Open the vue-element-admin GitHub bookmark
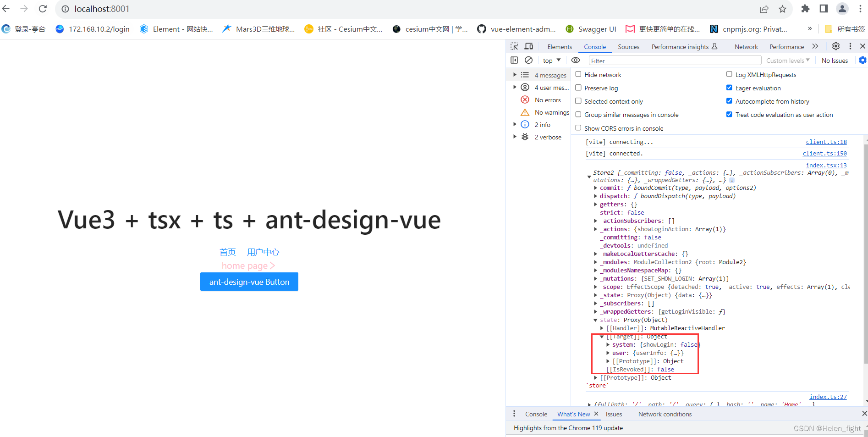Image resolution: width=868 pixels, height=437 pixels. [516, 29]
